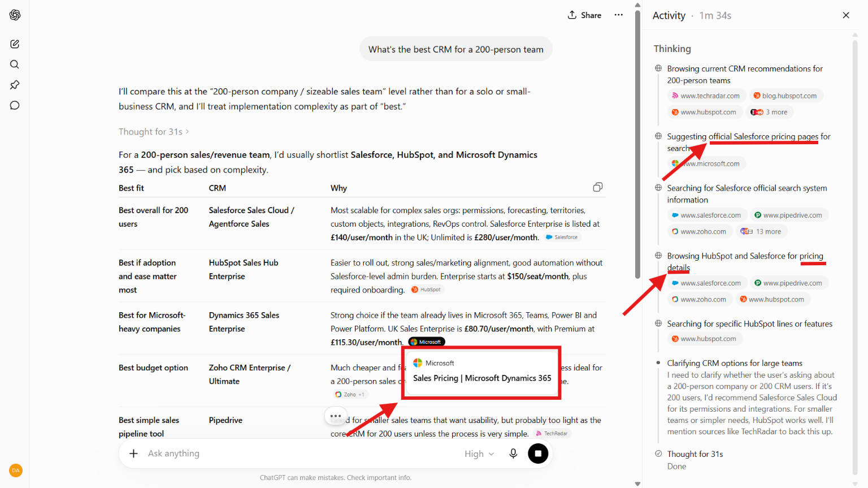868x488 pixels.
Task: Click the 'Activity' panel title
Action: coord(669,16)
